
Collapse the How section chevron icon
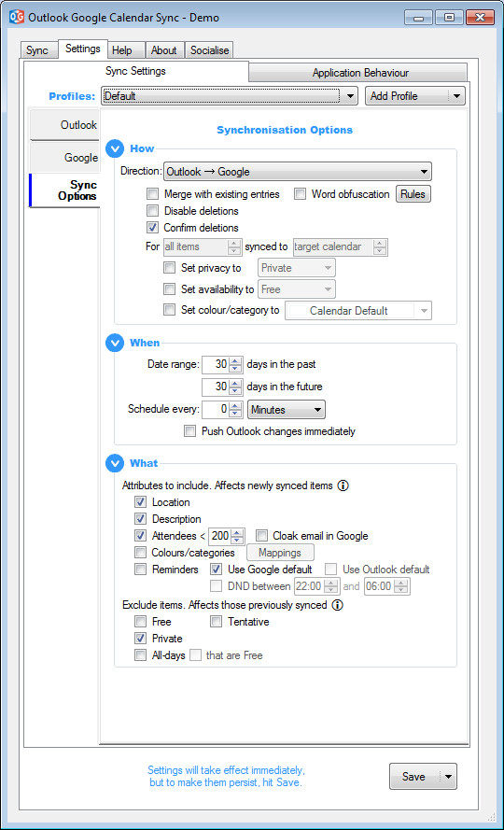click(x=115, y=148)
